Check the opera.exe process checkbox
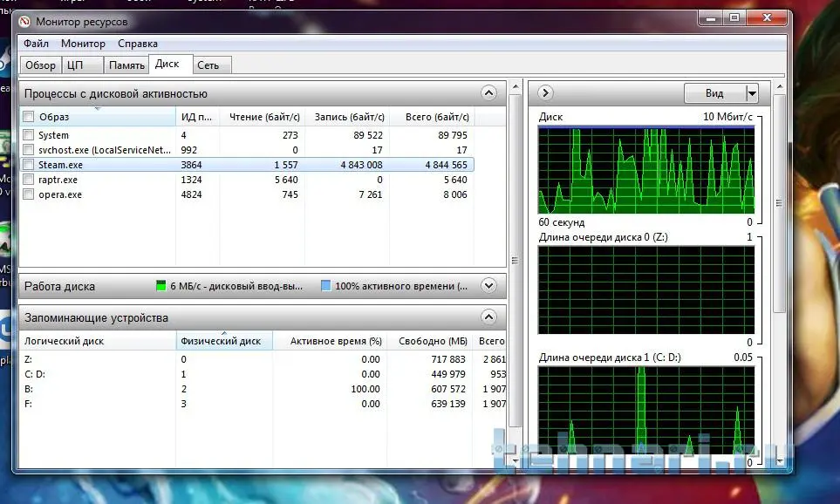The image size is (840, 504). click(x=29, y=194)
